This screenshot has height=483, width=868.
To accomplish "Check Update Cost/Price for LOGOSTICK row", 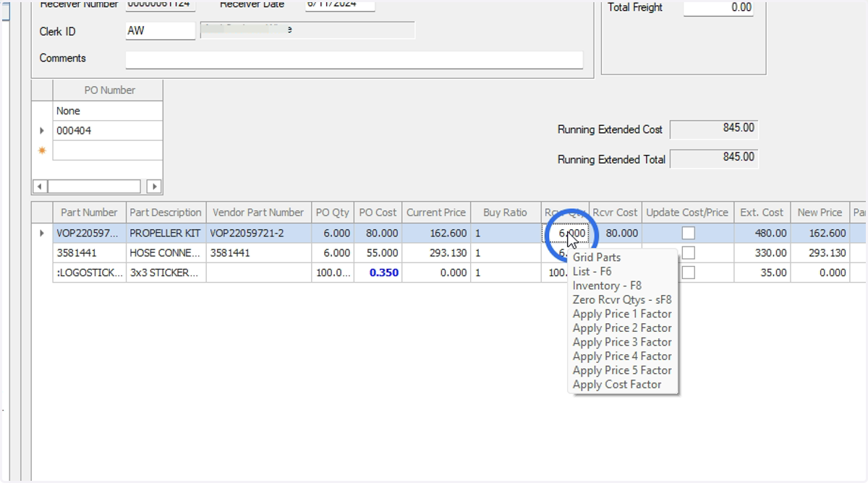I will [x=688, y=273].
